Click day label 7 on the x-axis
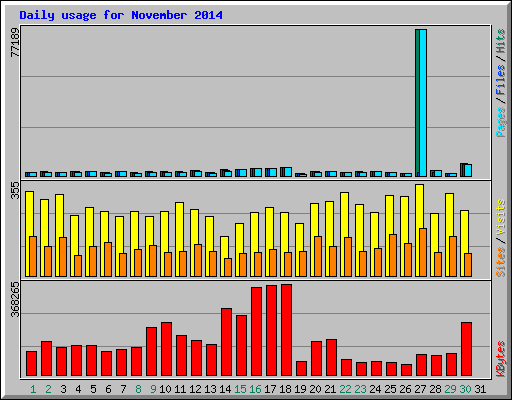Screen dimensions: 512x400 (123, 389)
